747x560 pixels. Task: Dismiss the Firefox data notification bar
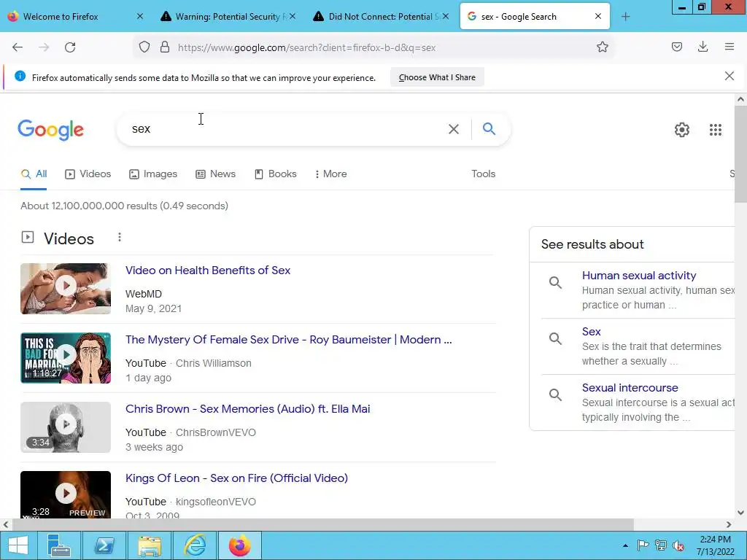[x=729, y=76]
